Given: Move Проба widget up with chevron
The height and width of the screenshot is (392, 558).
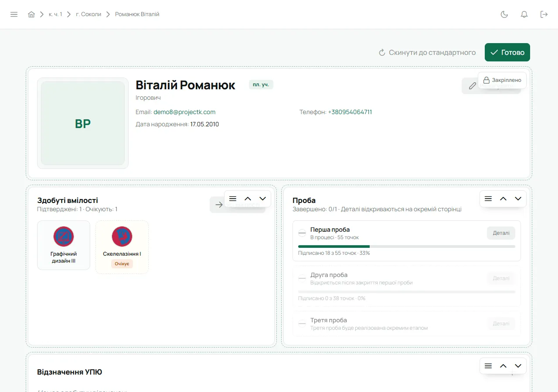Looking at the screenshot, I should pyautogui.click(x=503, y=199).
